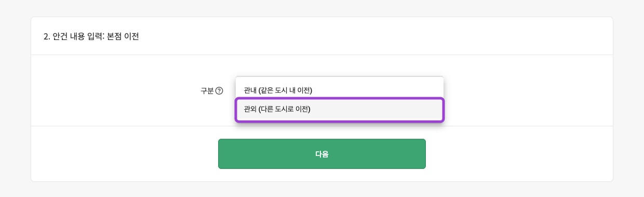Screen dimensions: 644x197
Task: Click the 구분 field label
Action: (207, 90)
